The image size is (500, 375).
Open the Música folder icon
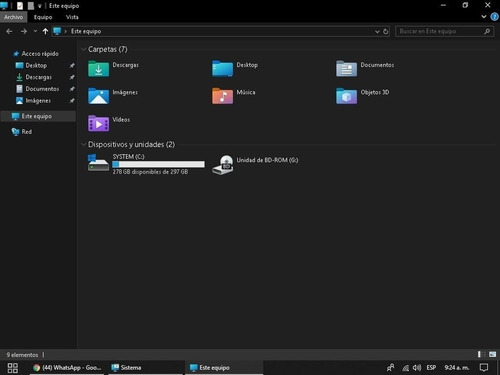point(222,96)
